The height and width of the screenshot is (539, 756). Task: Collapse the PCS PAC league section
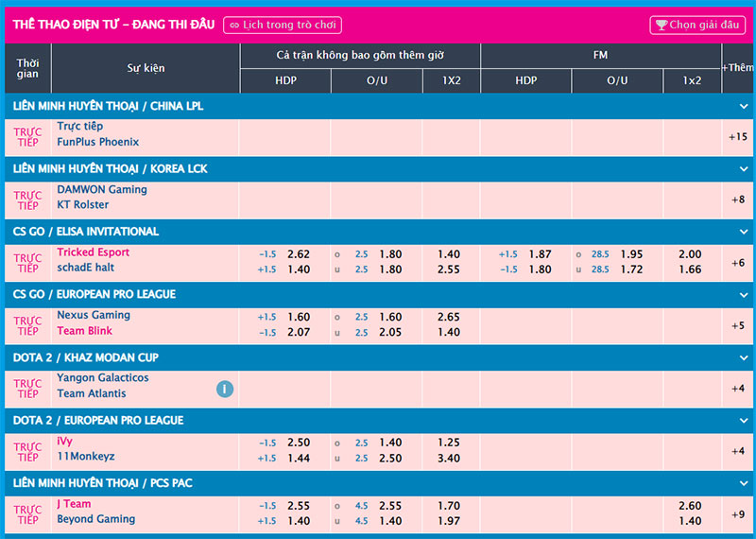coord(743,483)
